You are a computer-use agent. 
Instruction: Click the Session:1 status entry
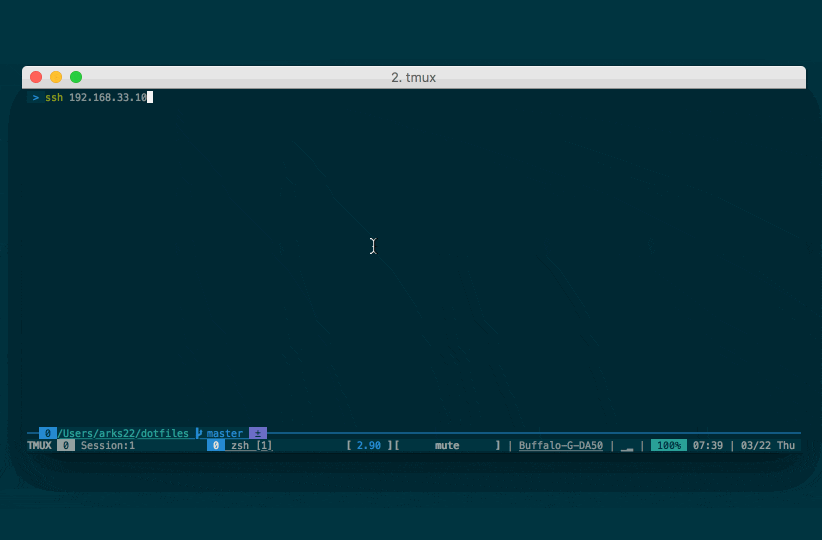click(x=107, y=445)
